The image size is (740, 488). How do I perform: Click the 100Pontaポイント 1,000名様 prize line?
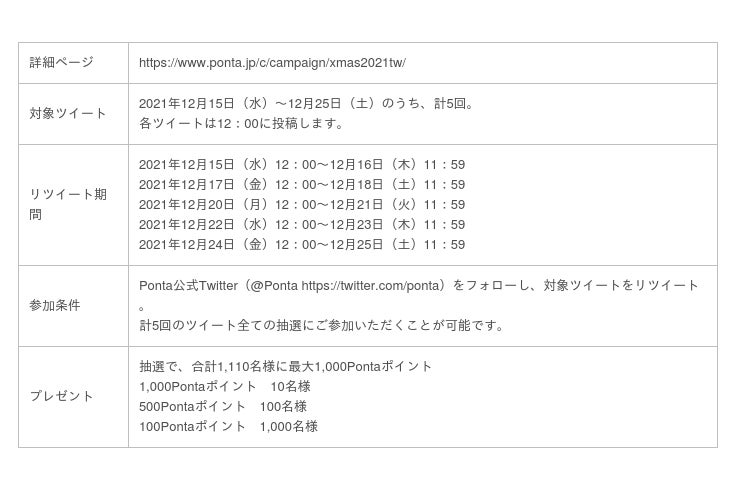228,427
